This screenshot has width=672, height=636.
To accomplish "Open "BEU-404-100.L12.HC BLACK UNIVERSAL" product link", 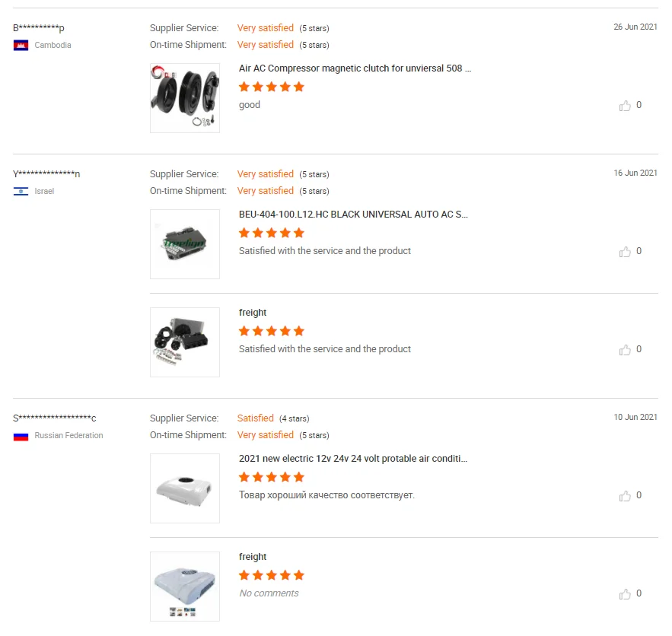I will click(353, 215).
